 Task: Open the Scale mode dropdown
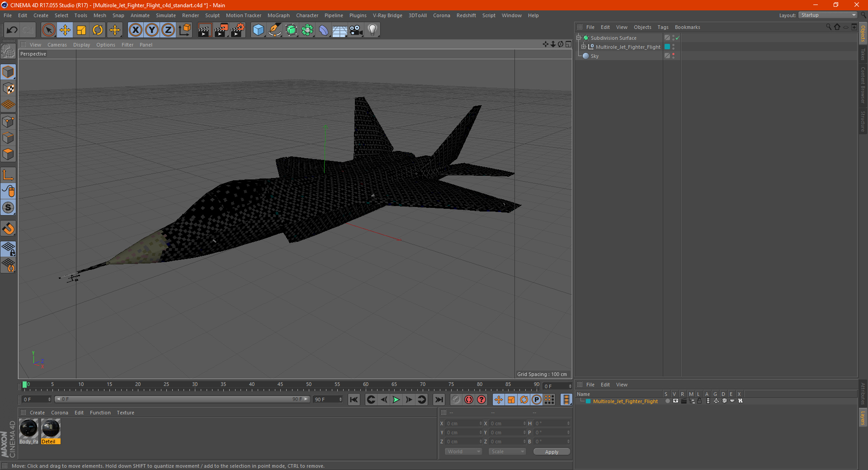tap(507, 451)
